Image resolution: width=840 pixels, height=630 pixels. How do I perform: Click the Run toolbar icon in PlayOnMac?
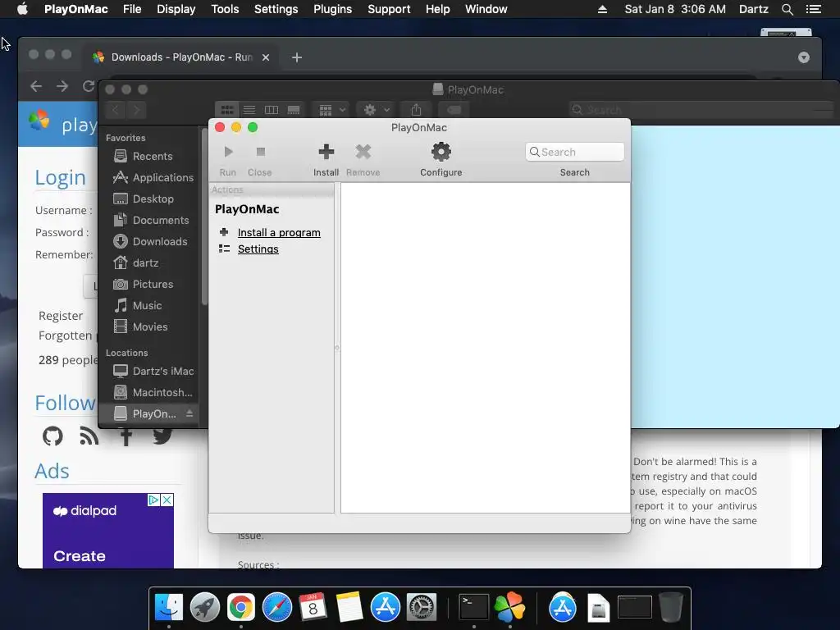point(228,152)
